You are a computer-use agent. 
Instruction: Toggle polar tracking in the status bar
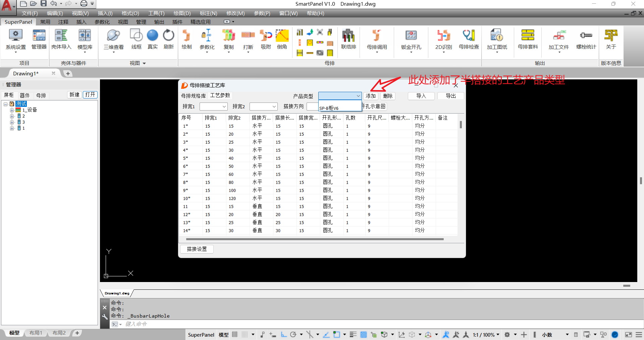(x=293, y=334)
